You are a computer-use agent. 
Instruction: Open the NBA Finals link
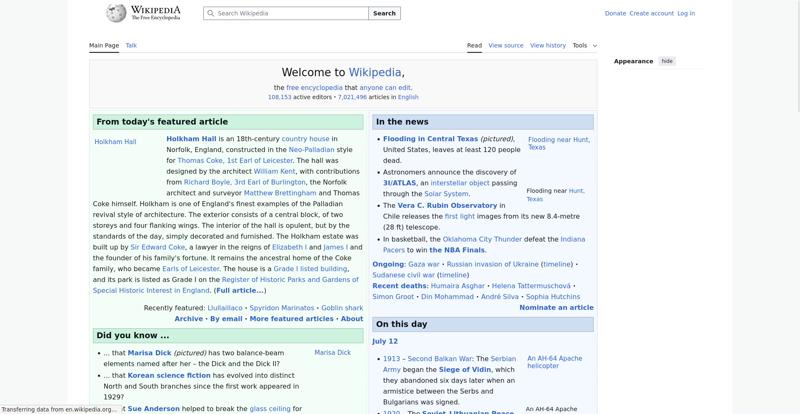pyautogui.click(x=457, y=250)
